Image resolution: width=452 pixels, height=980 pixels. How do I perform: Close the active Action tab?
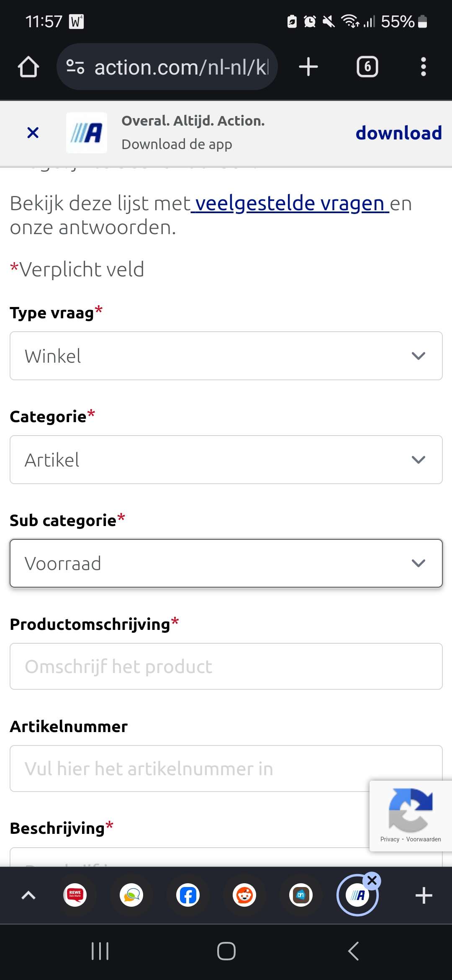point(372,881)
